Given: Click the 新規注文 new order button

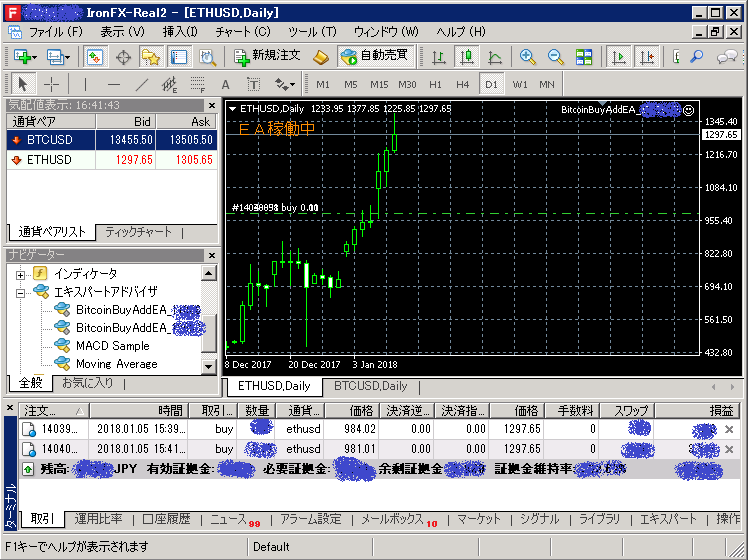Looking at the screenshot, I should (x=268, y=57).
